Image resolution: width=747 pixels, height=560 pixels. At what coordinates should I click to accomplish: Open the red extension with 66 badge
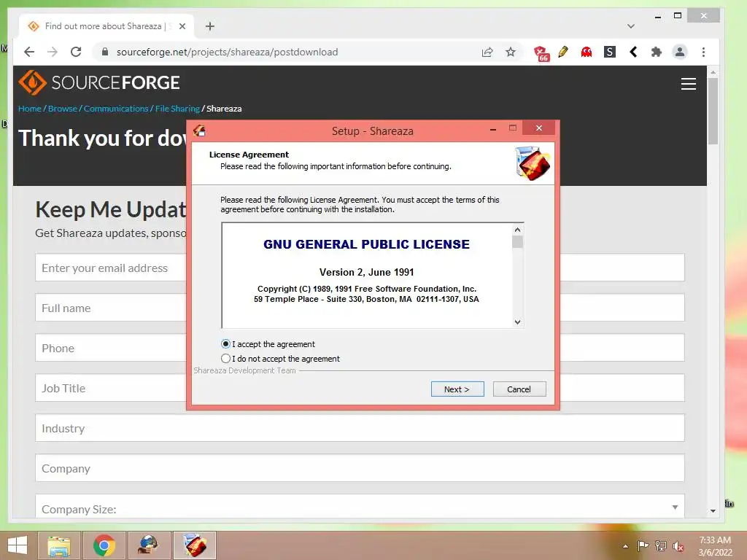pos(541,52)
